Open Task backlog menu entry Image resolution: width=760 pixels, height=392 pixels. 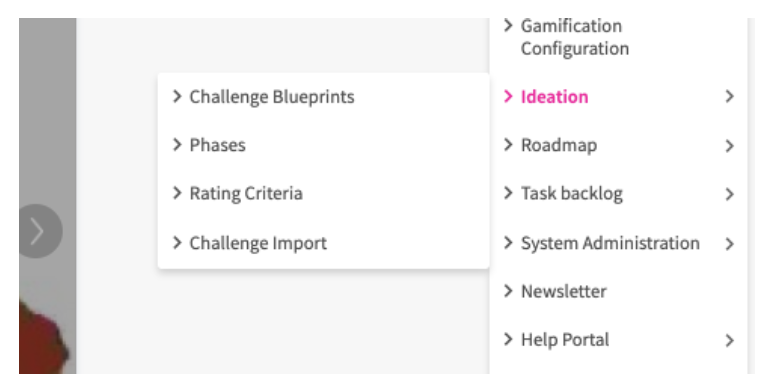[571, 194]
